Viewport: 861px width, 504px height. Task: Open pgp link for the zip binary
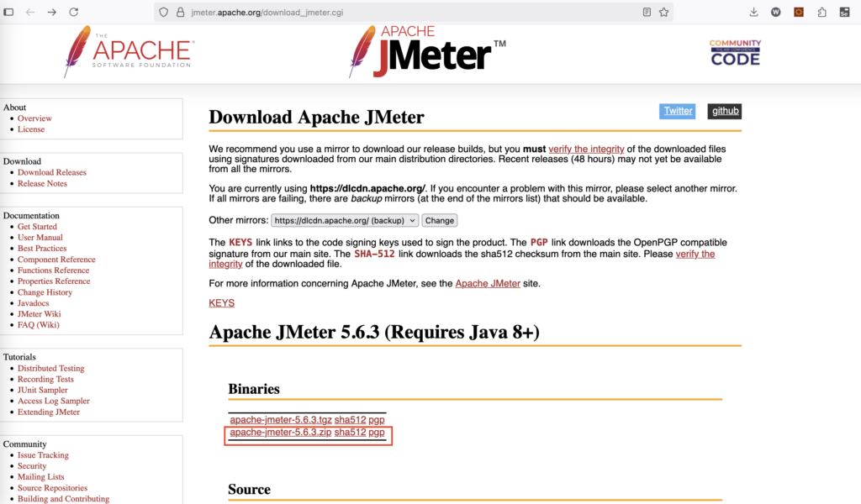376,433
